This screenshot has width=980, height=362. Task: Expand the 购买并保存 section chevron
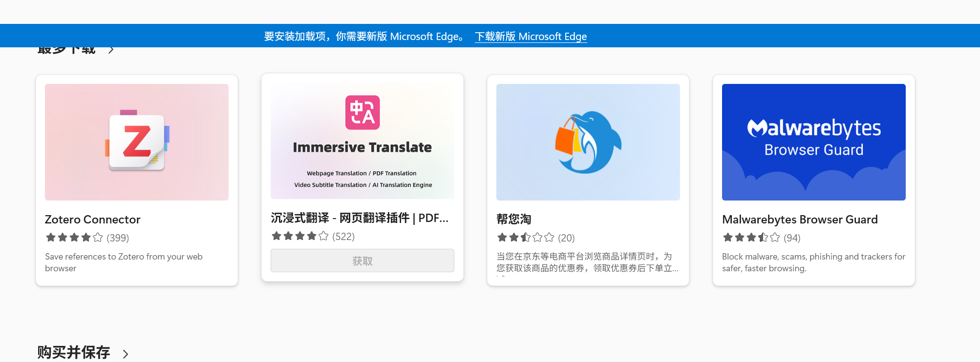point(126,354)
